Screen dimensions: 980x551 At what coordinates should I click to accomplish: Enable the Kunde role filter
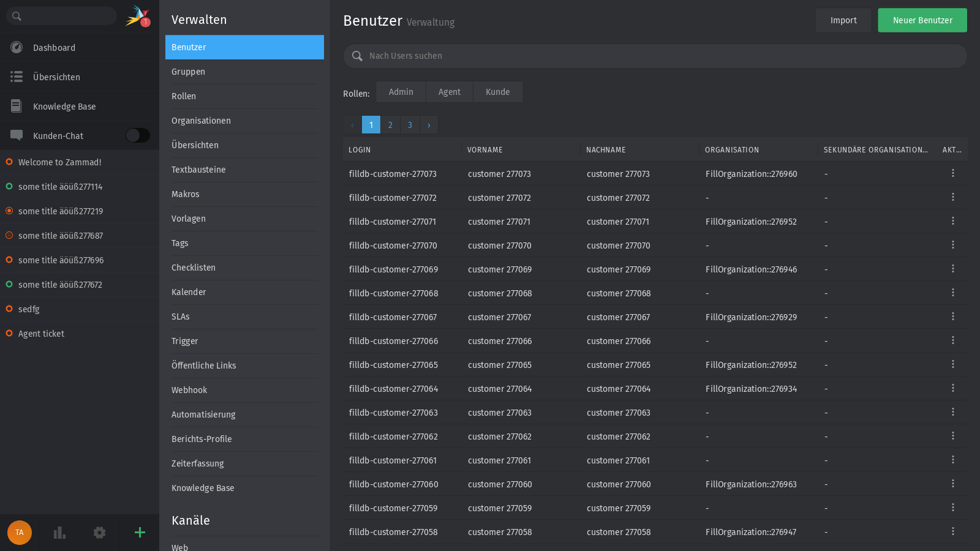(x=497, y=92)
